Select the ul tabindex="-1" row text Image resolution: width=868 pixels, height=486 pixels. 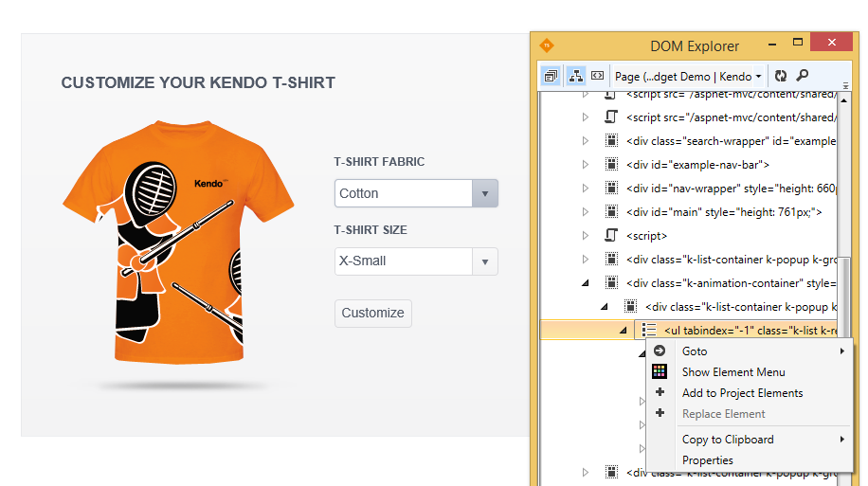pyautogui.click(x=750, y=331)
